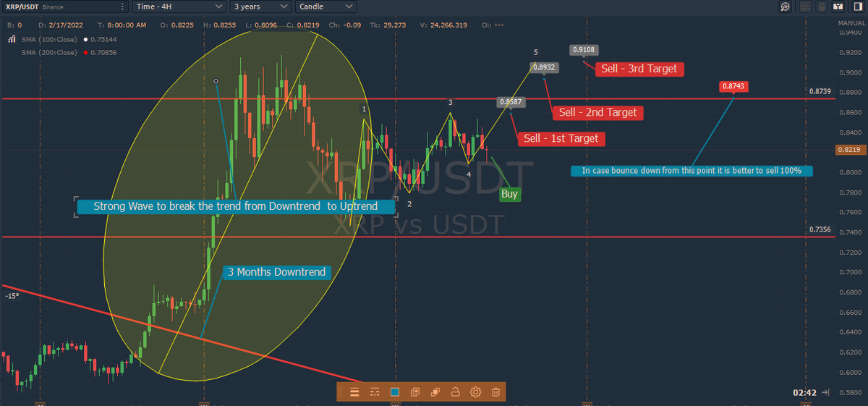Select the 'In case bounce down' note

pyautogui.click(x=692, y=171)
